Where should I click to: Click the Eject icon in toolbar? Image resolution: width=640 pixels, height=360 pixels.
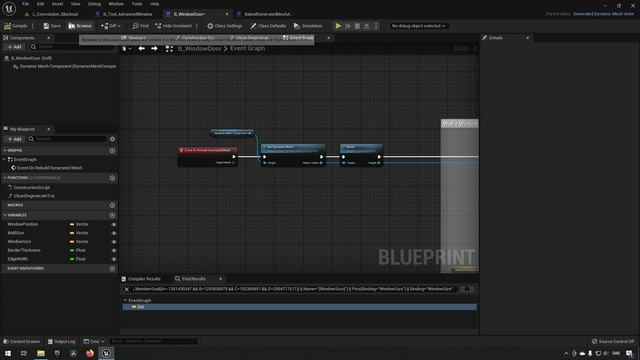367,26
